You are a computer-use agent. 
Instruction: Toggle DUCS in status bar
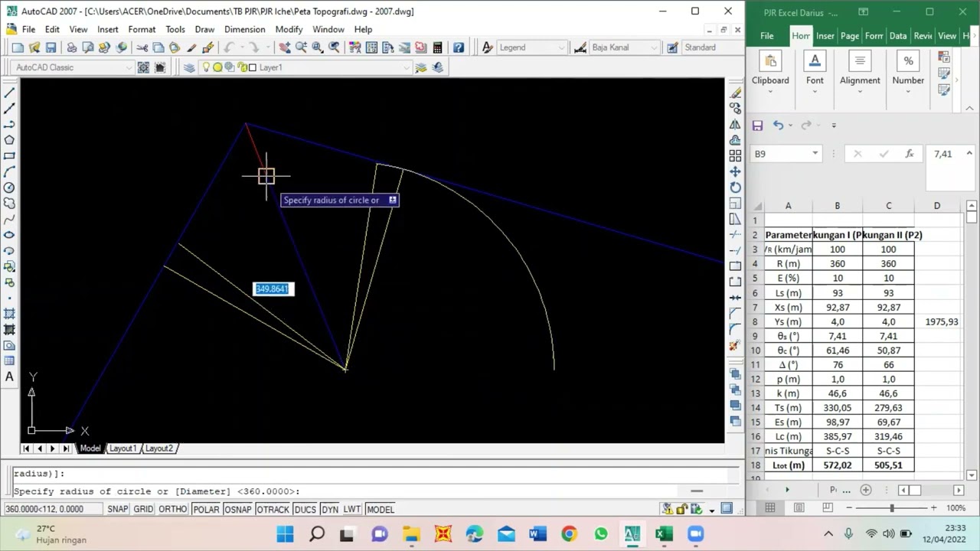tap(305, 509)
